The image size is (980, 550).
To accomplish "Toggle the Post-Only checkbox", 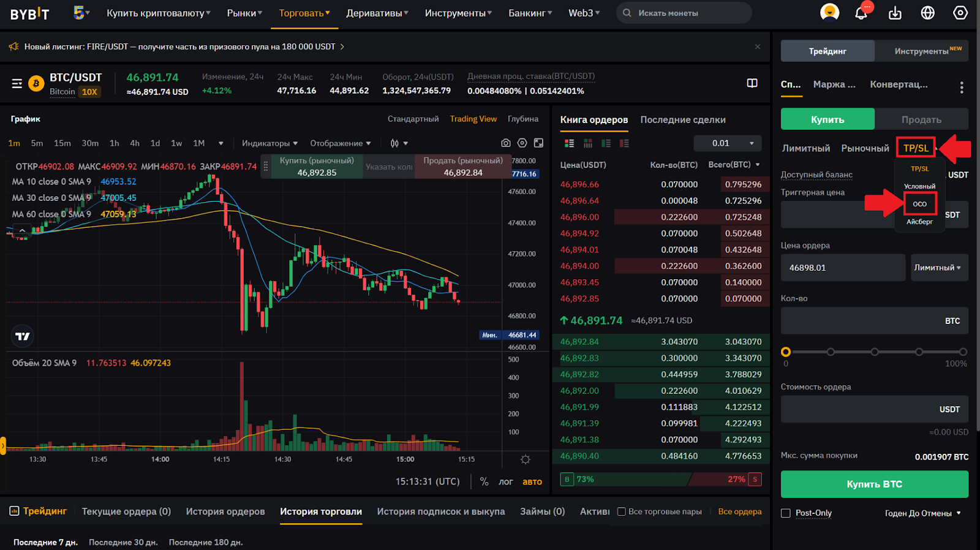I will (786, 513).
